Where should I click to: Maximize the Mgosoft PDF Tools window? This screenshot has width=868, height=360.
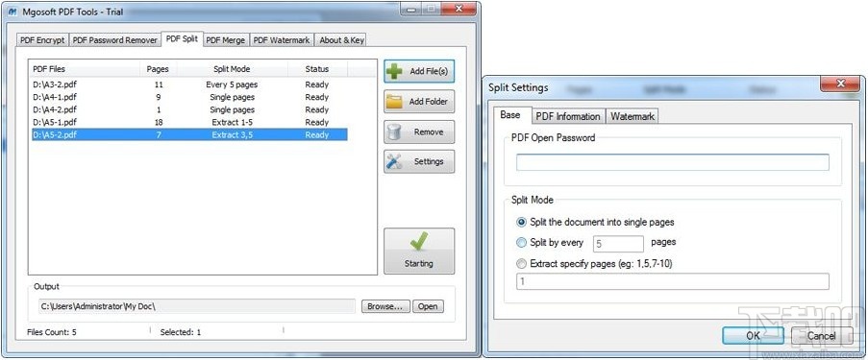[433, 9]
